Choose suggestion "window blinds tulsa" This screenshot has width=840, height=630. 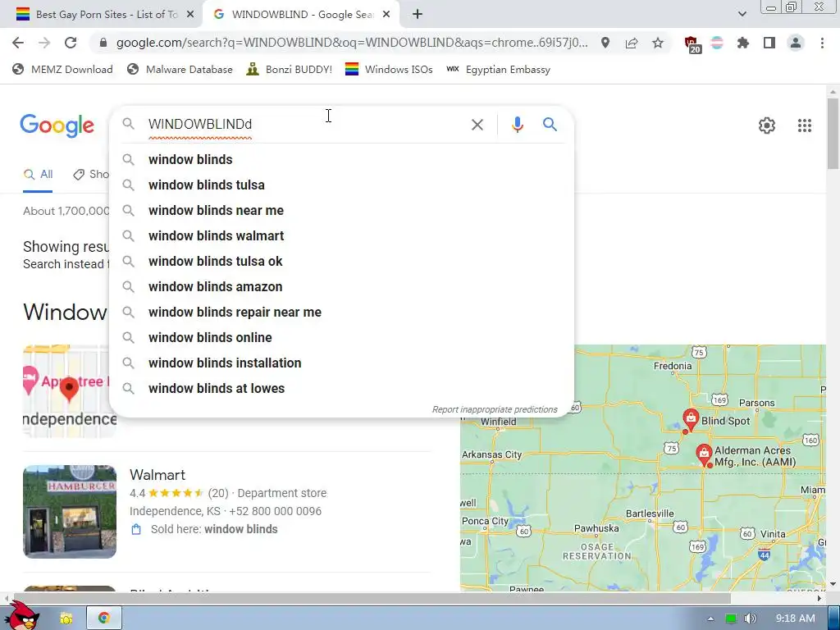coord(341,185)
